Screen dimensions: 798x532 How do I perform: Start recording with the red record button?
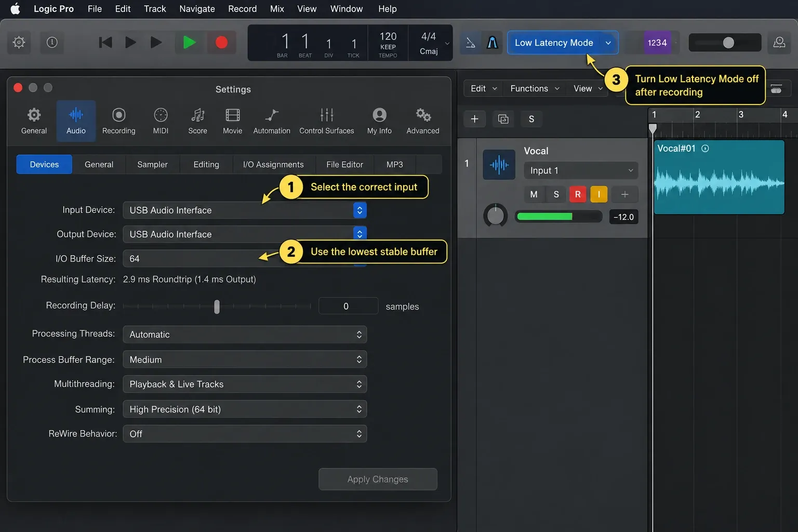[x=221, y=43]
